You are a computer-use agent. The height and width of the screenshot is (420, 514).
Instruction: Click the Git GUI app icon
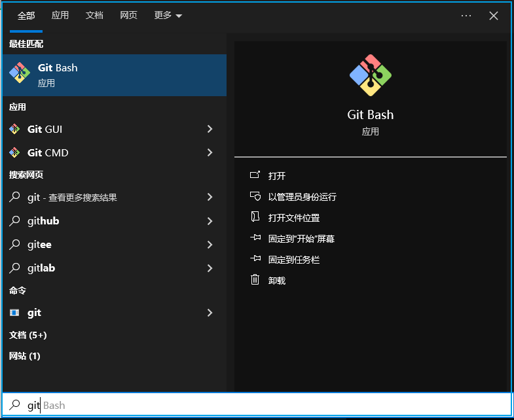(14, 129)
